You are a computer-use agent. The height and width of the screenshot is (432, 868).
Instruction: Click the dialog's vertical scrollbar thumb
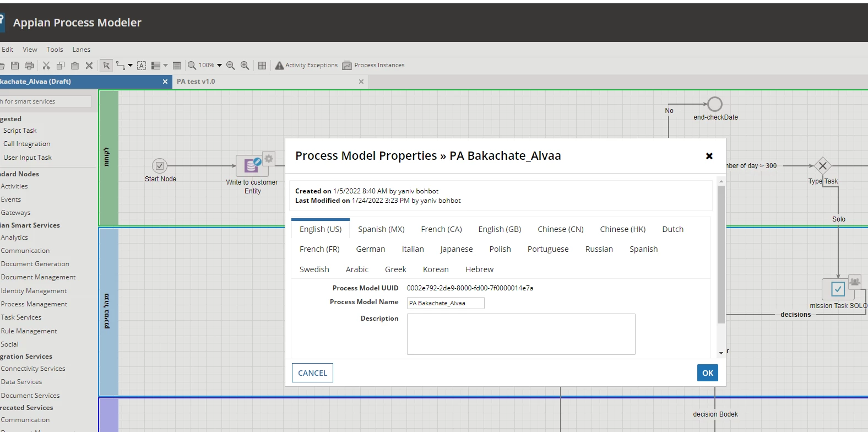click(x=721, y=255)
